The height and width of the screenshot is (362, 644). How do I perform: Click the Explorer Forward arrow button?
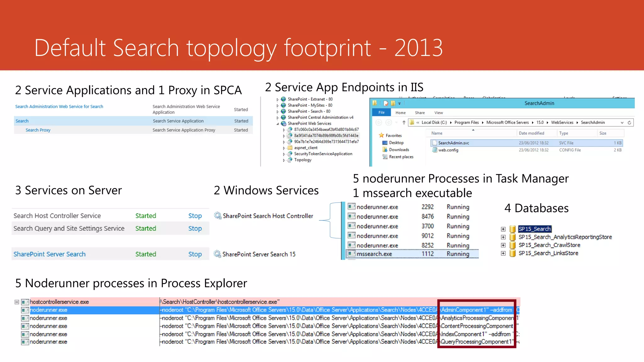click(x=389, y=123)
